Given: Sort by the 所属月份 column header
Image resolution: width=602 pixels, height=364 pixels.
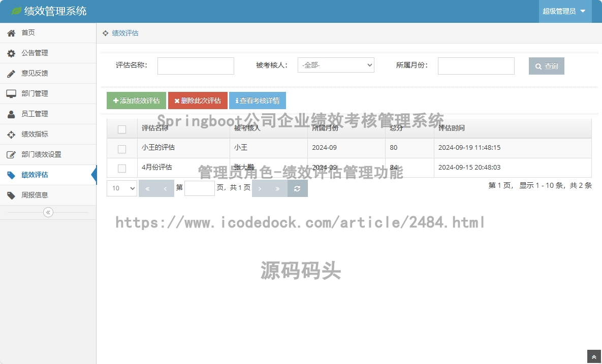Looking at the screenshot, I should [x=346, y=128].
